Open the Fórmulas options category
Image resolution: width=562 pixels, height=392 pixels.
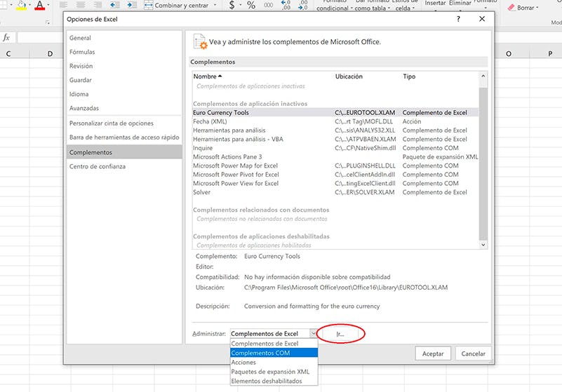point(82,52)
